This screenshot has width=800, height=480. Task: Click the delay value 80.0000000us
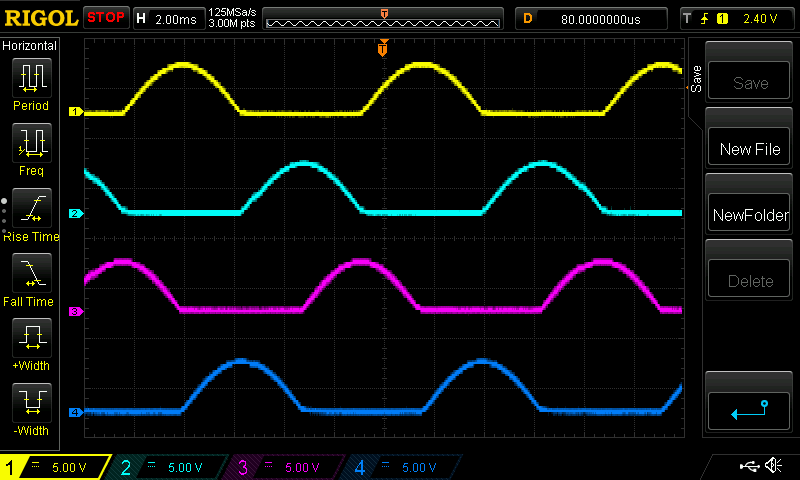[x=601, y=19]
